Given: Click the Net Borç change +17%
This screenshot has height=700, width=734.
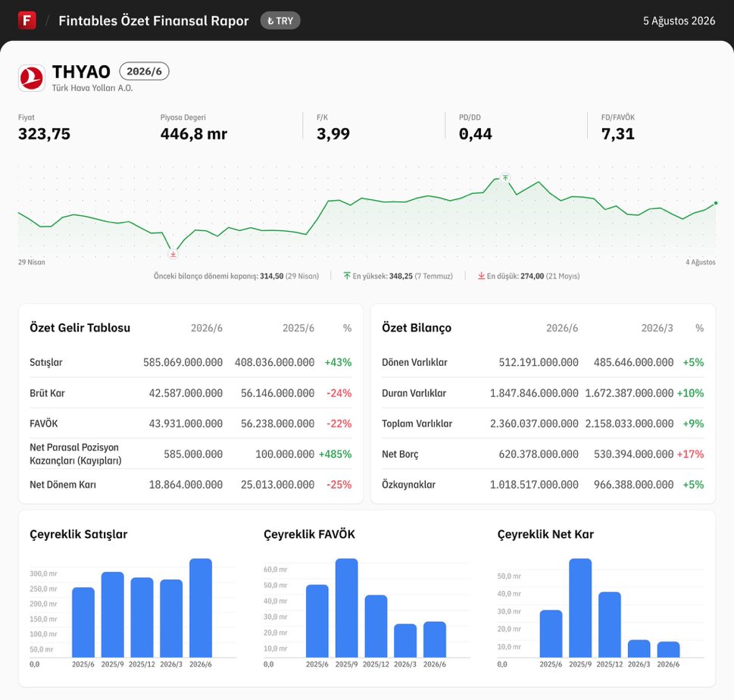Looking at the screenshot, I should coord(691,455).
